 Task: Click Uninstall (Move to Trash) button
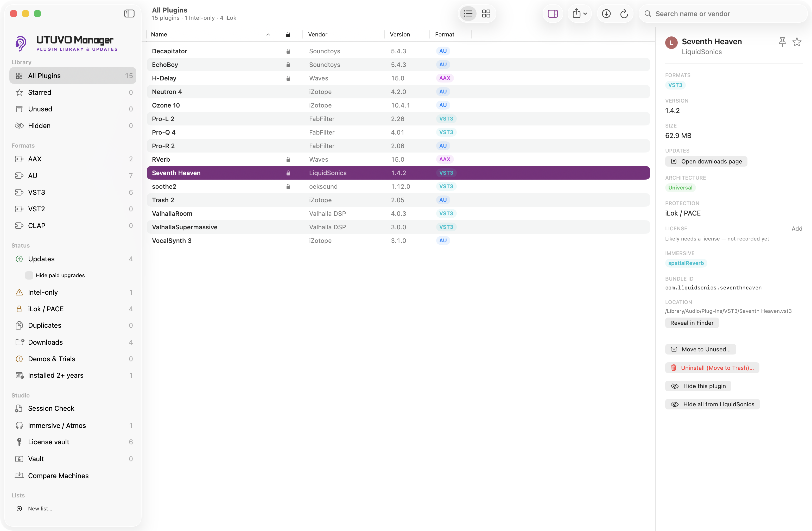point(712,368)
